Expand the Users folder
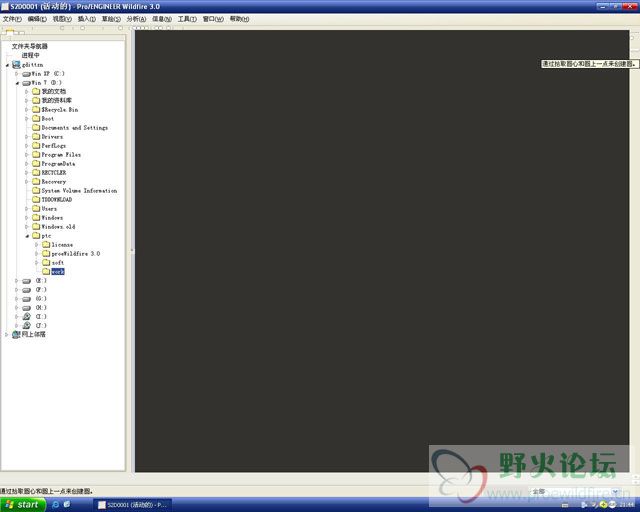The image size is (640, 512). click(27, 209)
